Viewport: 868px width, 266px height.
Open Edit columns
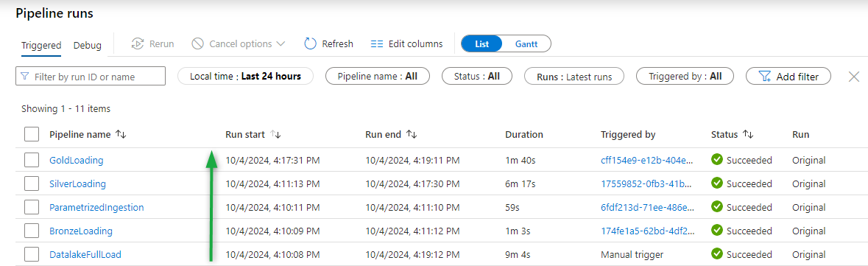click(407, 43)
